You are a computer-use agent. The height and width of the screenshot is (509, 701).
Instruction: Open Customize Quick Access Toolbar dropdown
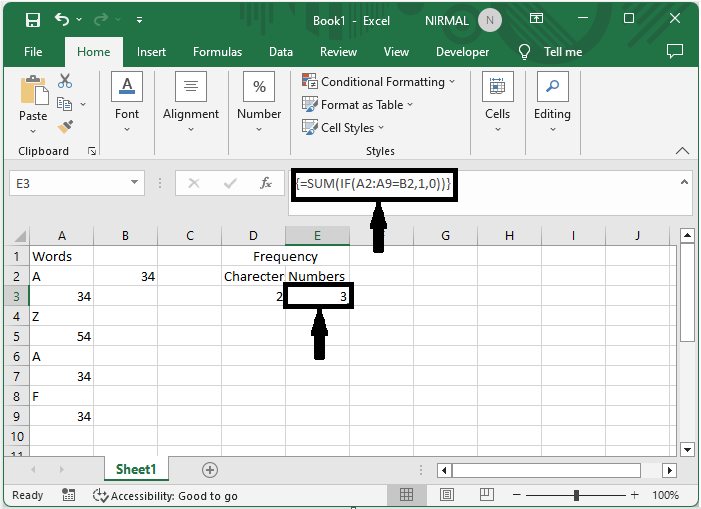tap(139, 20)
